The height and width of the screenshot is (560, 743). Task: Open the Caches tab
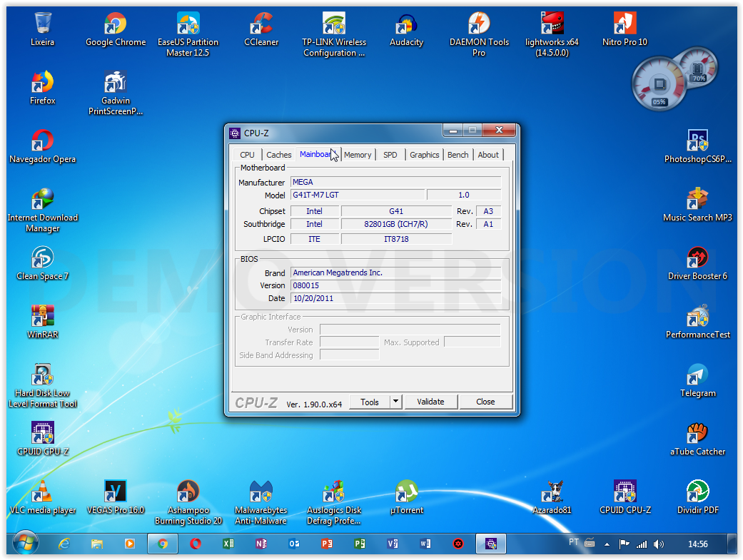[x=278, y=155]
